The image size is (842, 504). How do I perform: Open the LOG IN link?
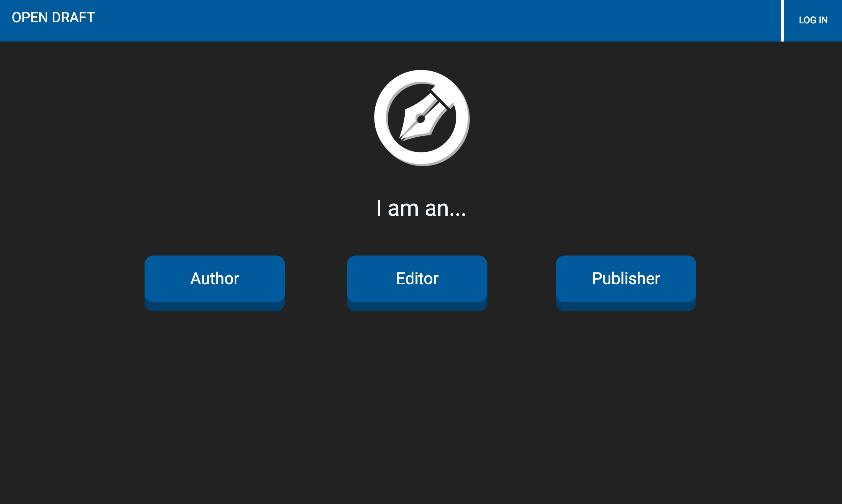(x=813, y=20)
